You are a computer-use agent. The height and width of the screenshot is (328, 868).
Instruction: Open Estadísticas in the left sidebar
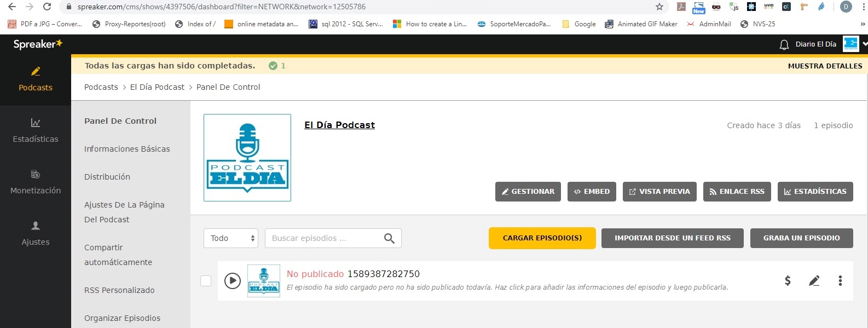click(x=36, y=131)
